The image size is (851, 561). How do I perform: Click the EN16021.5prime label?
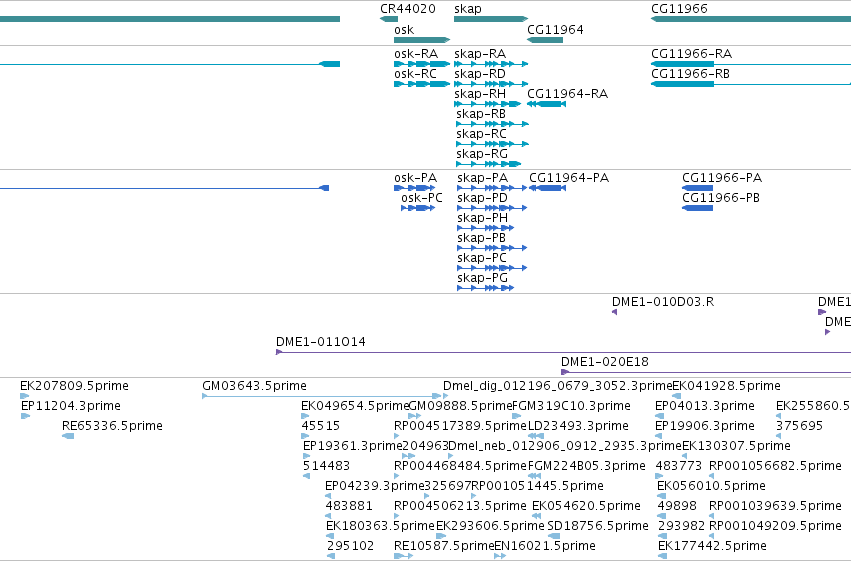pos(545,546)
